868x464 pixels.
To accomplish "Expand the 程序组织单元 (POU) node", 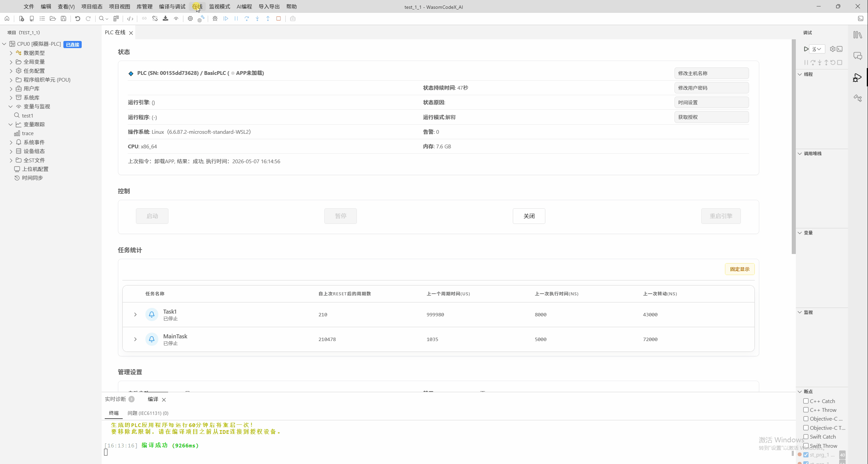I will click(x=11, y=80).
